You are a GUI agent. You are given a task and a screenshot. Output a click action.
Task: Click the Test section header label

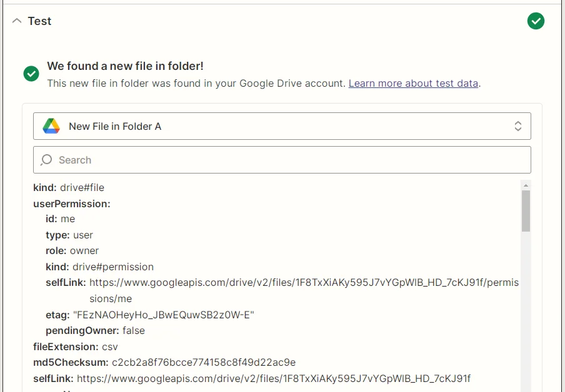click(x=39, y=21)
